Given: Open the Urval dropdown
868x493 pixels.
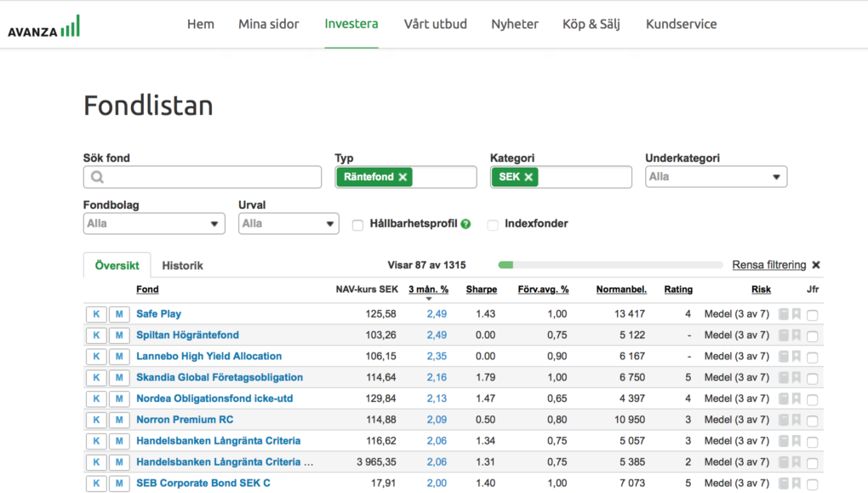Looking at the screenshot, I should point(288,224).
